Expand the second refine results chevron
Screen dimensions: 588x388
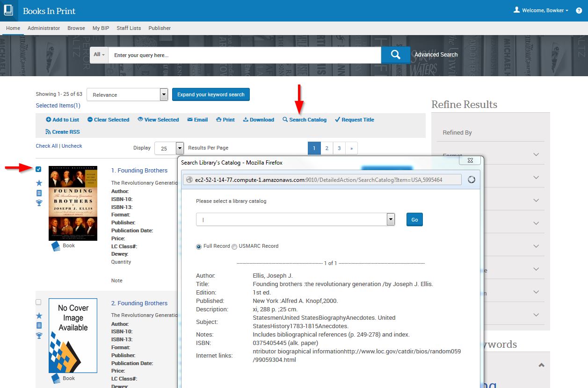click(x=536, y=178)
